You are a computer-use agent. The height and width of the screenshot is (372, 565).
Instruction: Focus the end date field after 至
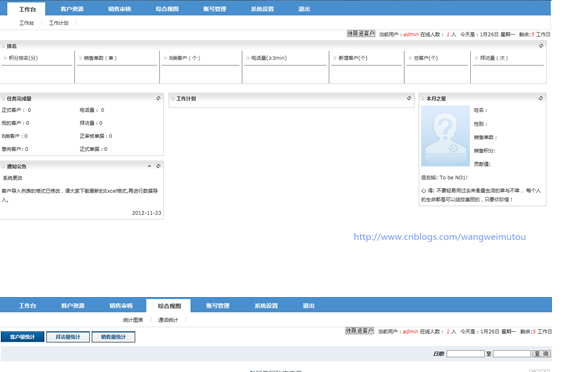(512, 354)
